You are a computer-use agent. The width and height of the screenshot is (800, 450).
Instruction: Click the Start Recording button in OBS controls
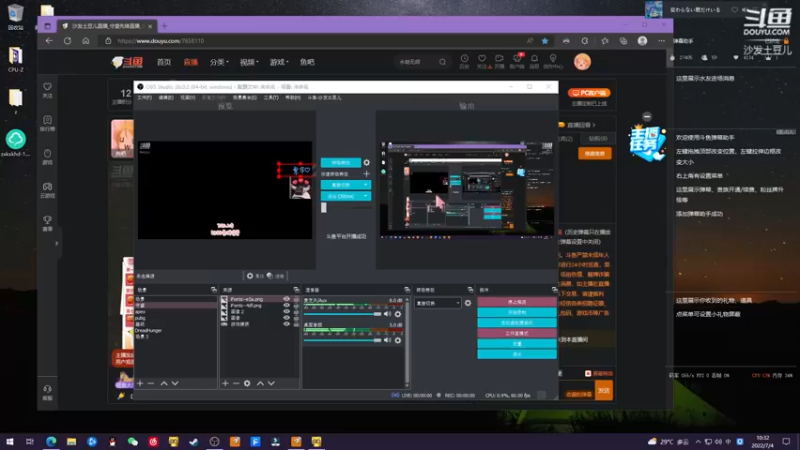[x=517, y=312]
